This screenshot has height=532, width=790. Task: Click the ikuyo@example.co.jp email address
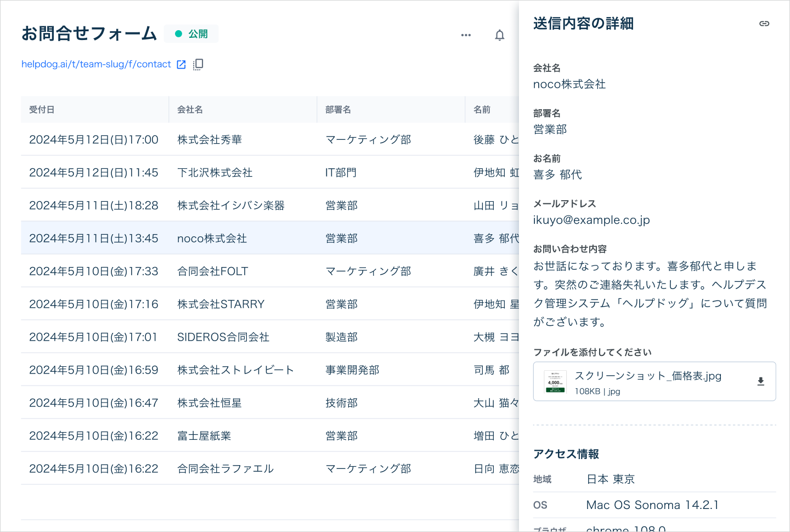(x=591, y=220)
